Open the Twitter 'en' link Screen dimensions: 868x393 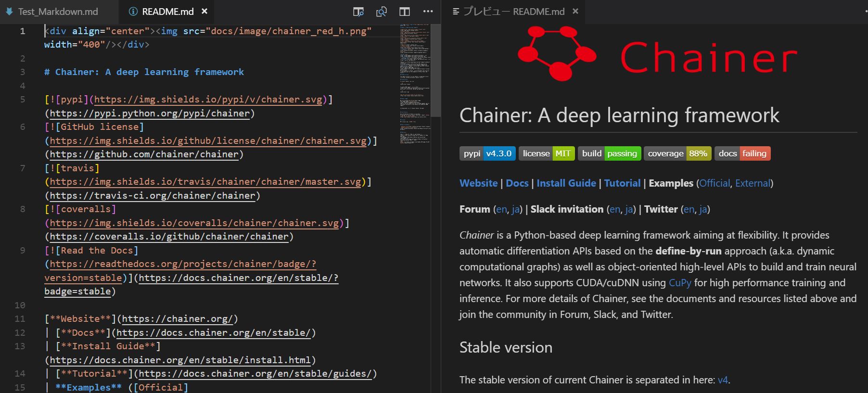[x=689, y=209]
